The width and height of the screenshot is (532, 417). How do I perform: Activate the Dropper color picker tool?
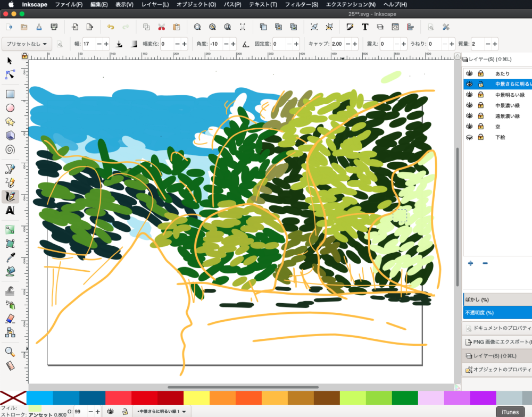10,257
